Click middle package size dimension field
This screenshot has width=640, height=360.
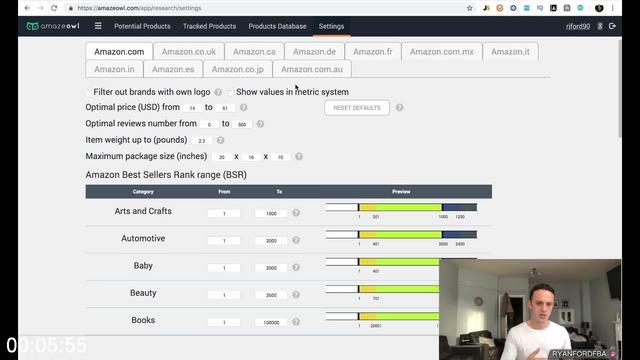point(251,157)
